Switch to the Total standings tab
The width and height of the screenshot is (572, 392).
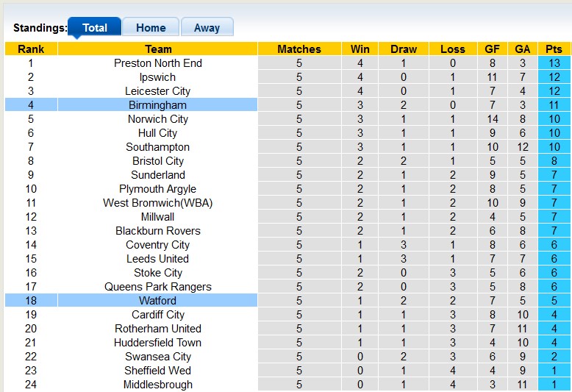point(94,28)
